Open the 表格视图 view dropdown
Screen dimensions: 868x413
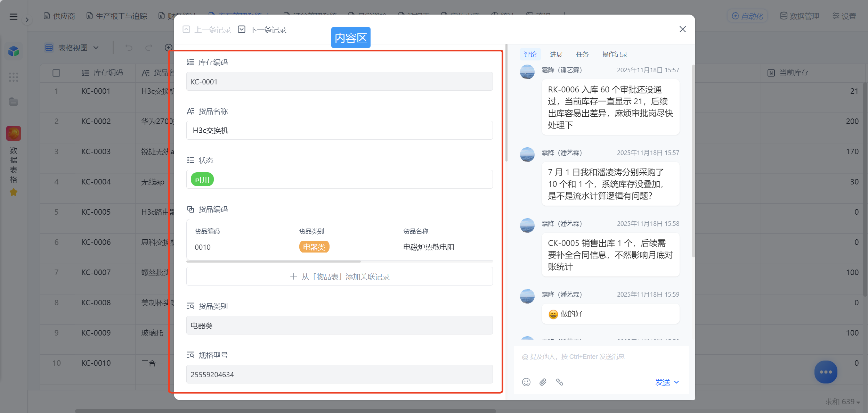tap(72, 48)
